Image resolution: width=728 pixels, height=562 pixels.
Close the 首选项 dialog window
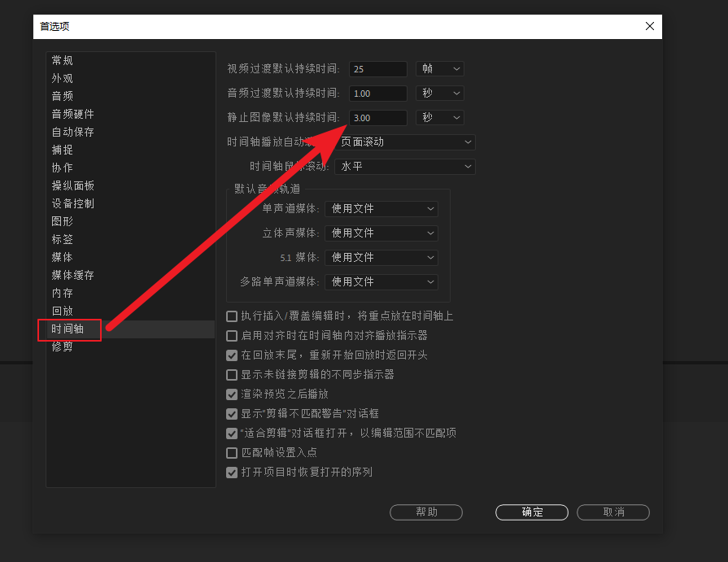point(649,26)
